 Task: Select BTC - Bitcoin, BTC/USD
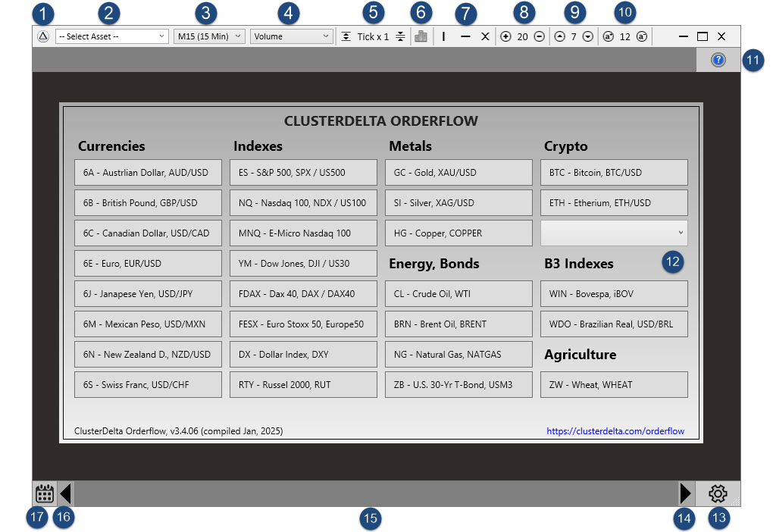click(x=614, y=173)
